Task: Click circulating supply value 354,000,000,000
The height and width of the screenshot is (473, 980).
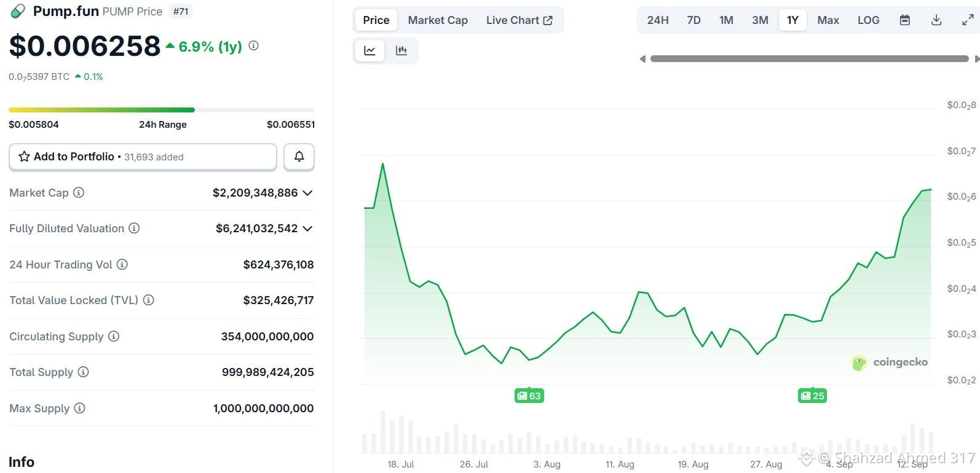Action: point(267,337)
